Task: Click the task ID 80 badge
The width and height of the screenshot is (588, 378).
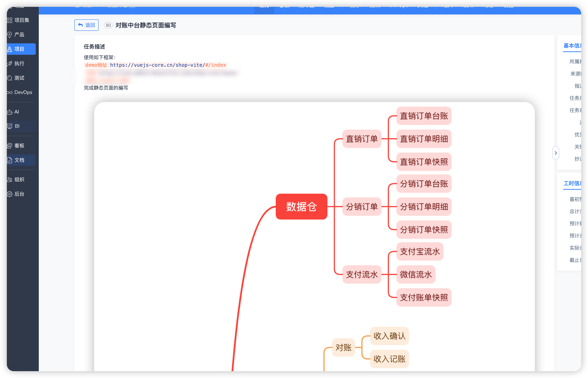Action: tap(108, 25)
